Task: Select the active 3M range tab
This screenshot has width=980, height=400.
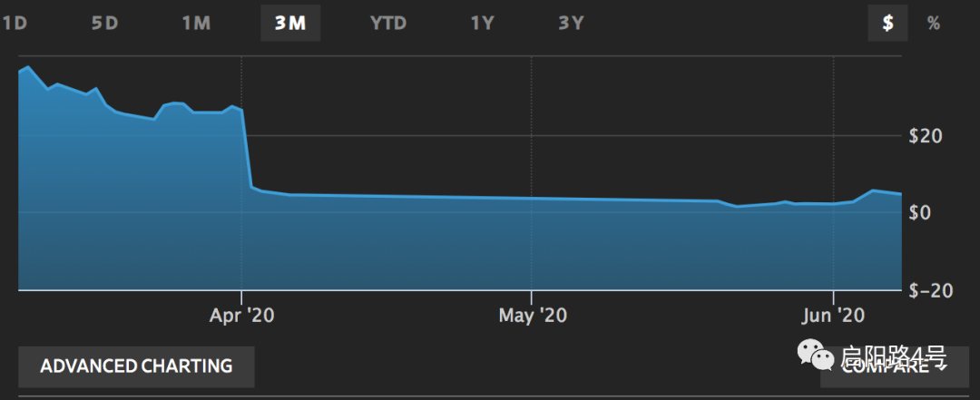Action: click(x=290, y=24)
